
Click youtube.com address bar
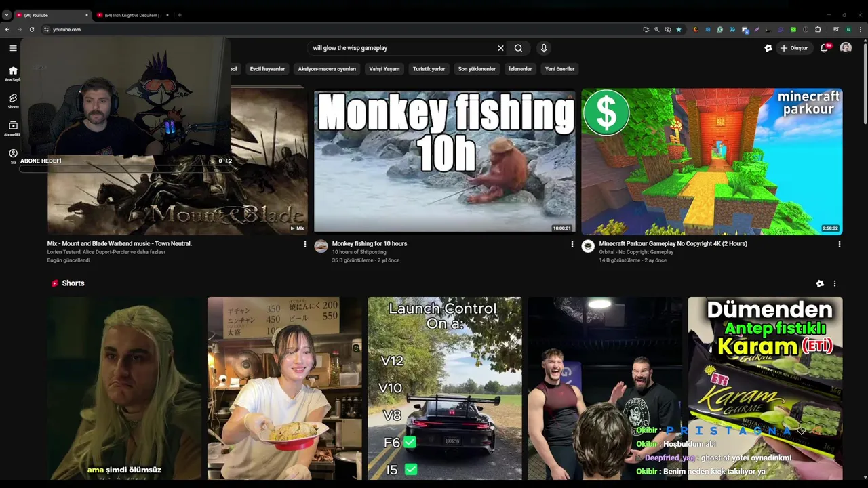point(339,29)
